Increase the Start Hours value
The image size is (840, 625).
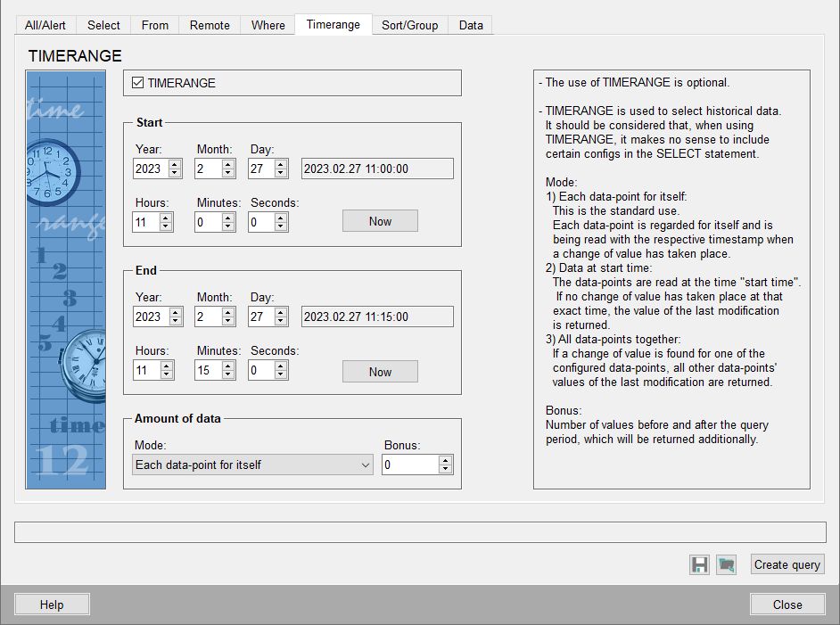pos(166,218)
